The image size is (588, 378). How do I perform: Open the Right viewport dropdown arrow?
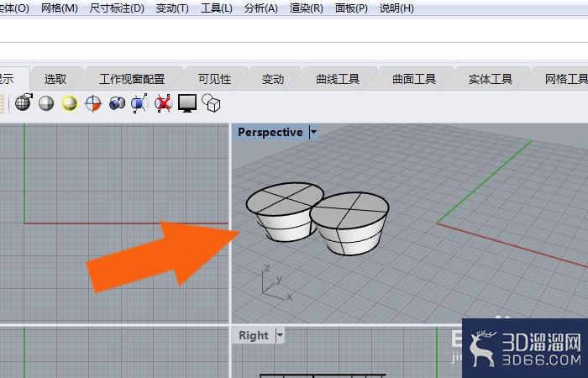(x=280, y=335)
